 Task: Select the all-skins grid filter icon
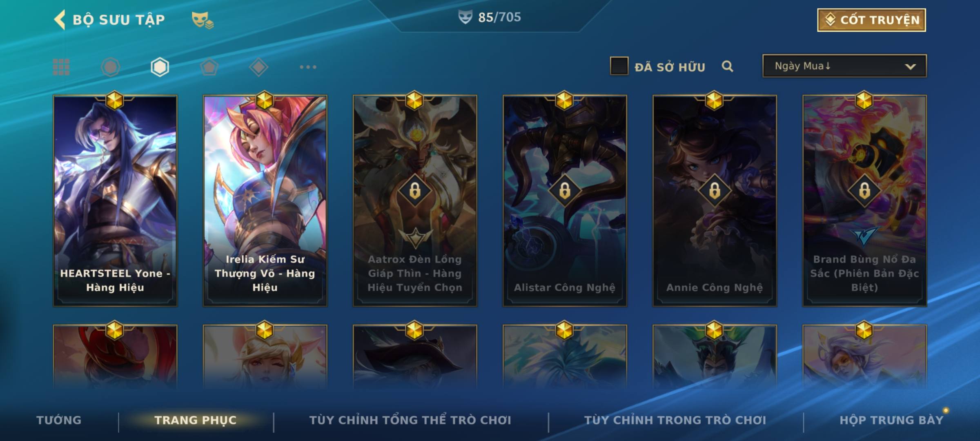pos(61,67)
